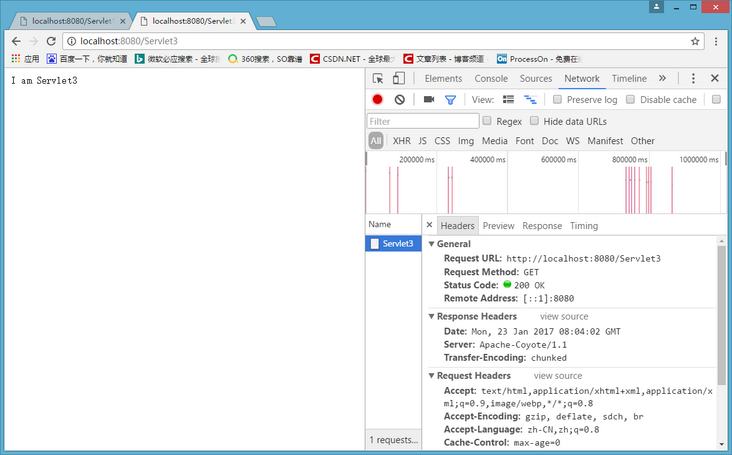
Task: Go back using the browser back arrow
Action: (x=16, y=41)
